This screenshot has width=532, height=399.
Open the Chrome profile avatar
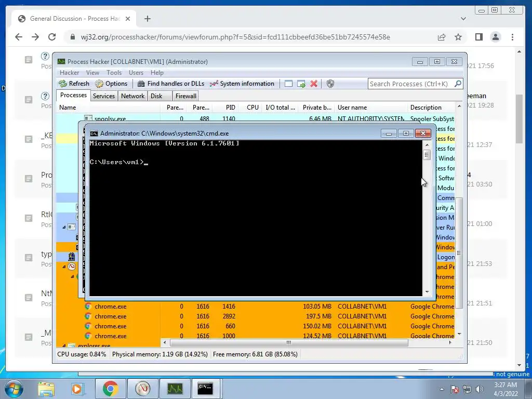496,37
